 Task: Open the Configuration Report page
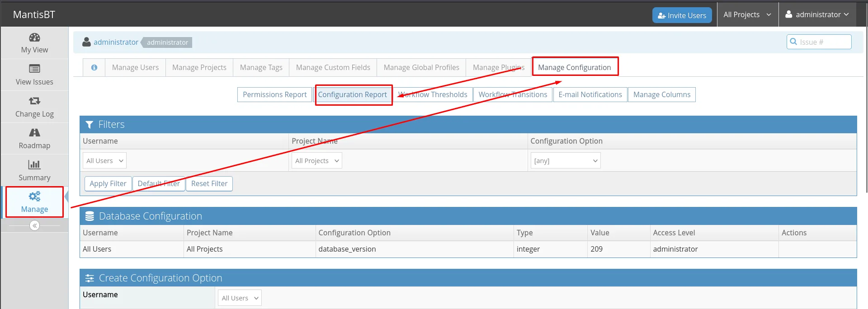tap(353, 94)
